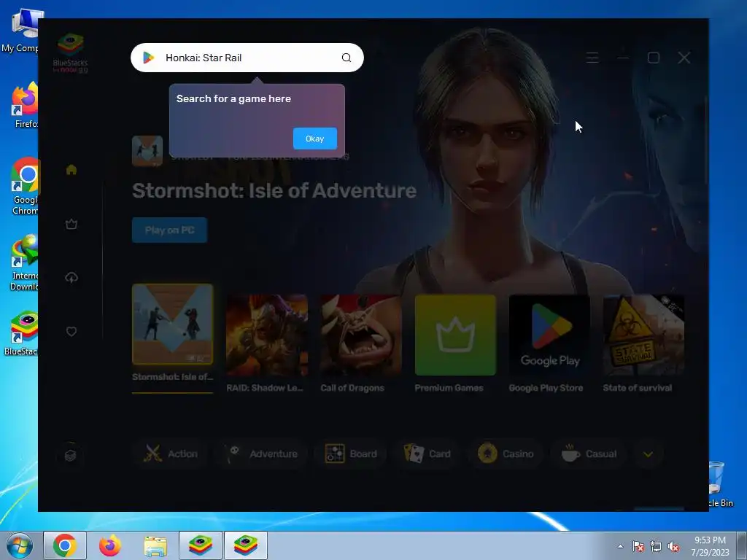Open the heart favorites sidebar icon
Screen dimensions: 747x560
pyautogui.click(x=71, y=332)
